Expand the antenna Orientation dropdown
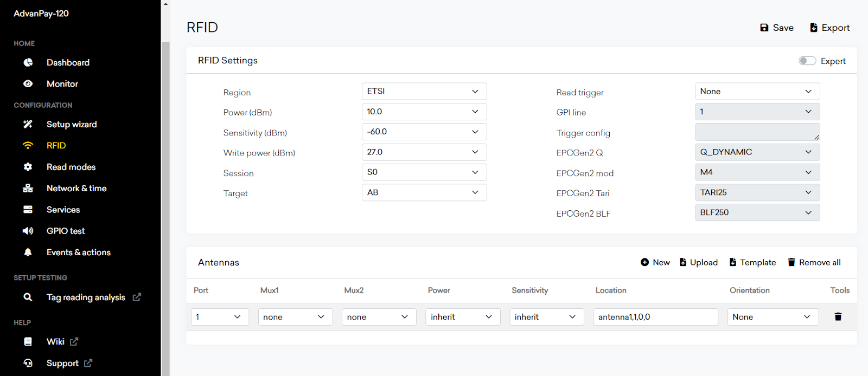This screenshot has height=376, width=868. tap(773, 317)
